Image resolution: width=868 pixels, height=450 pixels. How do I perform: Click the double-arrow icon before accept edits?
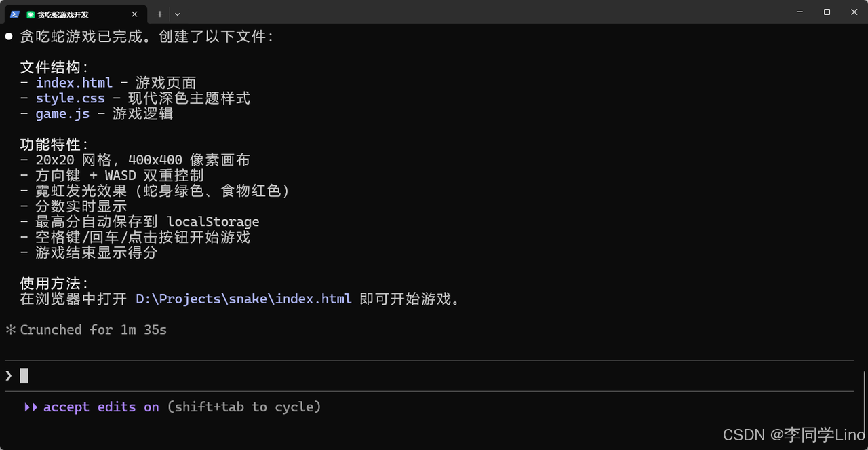[30, 407]
